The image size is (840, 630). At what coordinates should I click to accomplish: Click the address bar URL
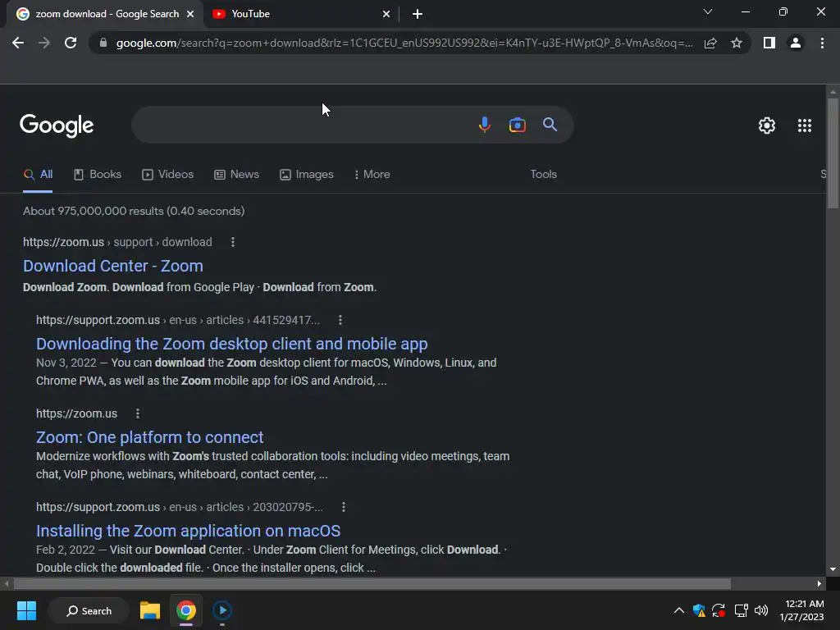[404, 43]
